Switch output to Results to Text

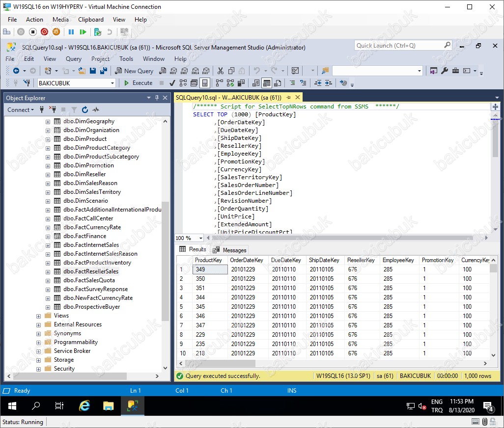[256, 83]
